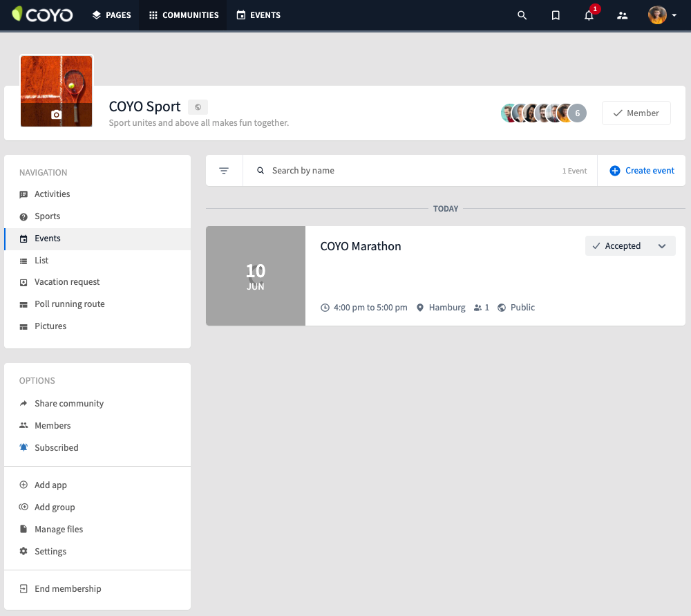
Task: Select Events in the sidebar navigation
Action: tap(97, 238)
